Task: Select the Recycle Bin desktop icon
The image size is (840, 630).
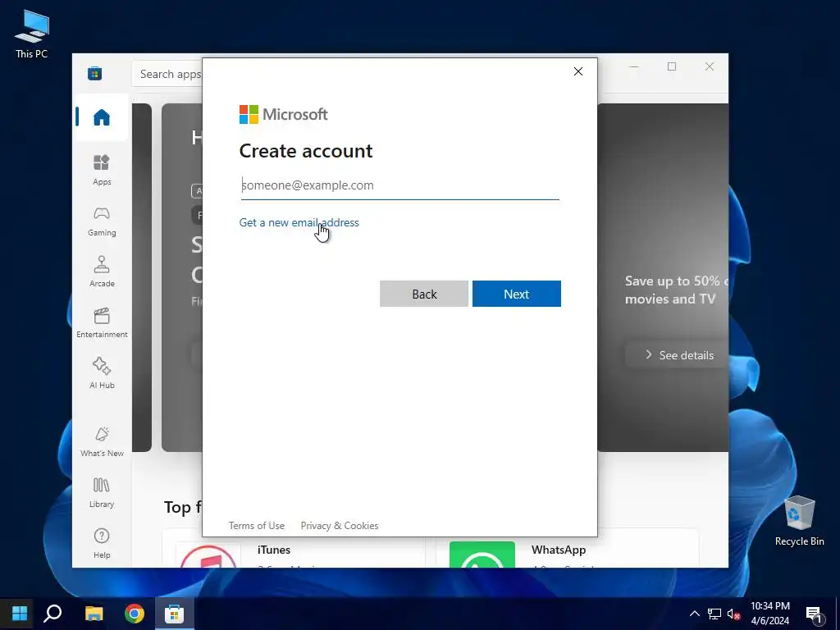Action: point(799,521)
